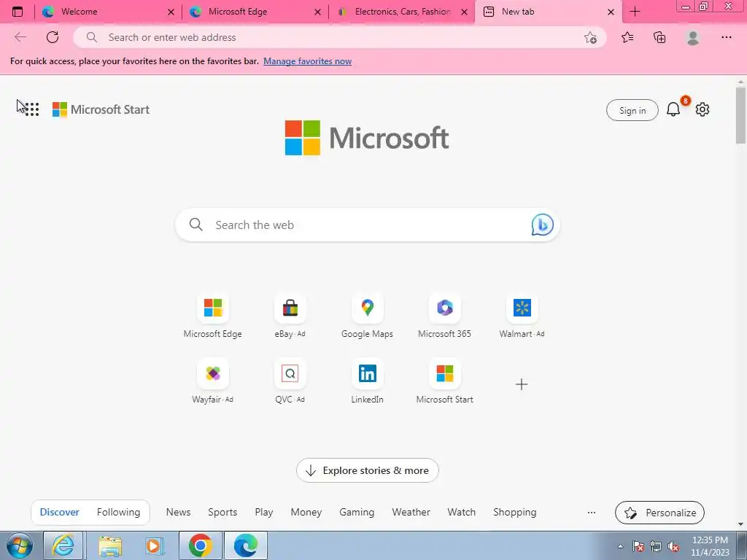747x560 pixels.
Task: Open Internet Explorer from the taskbar
Action: point(63,545)
